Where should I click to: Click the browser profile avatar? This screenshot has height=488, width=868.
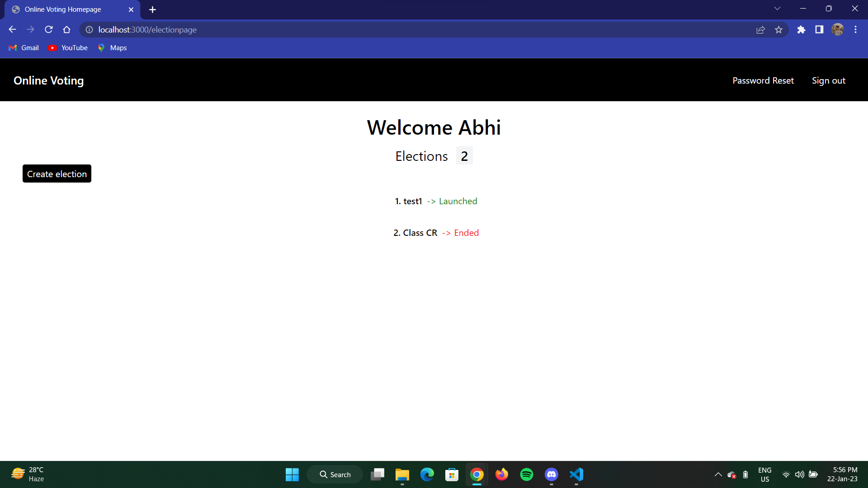(838, 29)
